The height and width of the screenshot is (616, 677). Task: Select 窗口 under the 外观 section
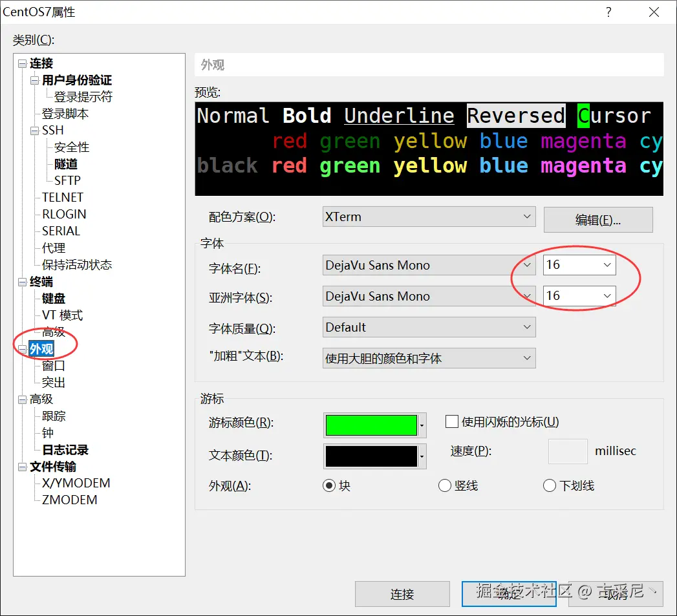(52, 365)
